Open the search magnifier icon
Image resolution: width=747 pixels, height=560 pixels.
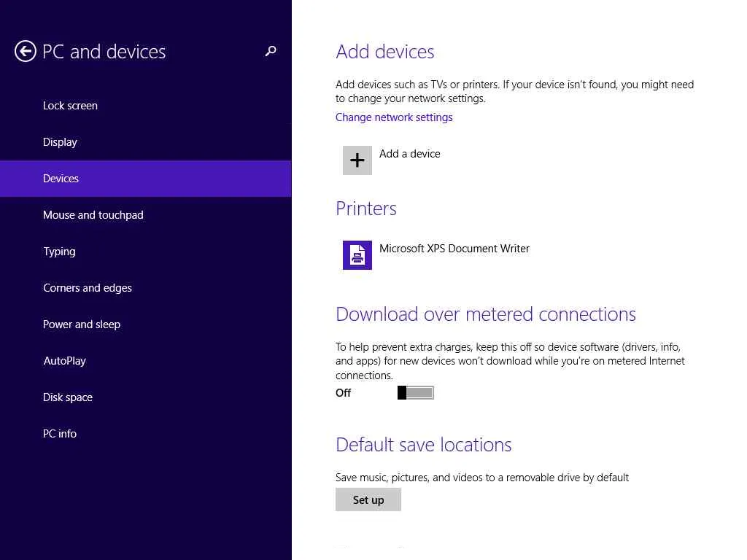[x=271, y=51]
